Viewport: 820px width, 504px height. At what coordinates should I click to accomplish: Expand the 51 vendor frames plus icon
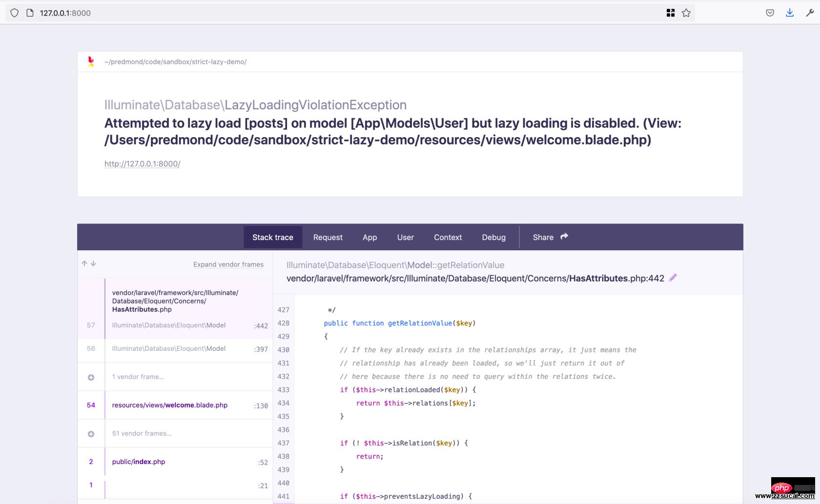[x=91, y=434]
